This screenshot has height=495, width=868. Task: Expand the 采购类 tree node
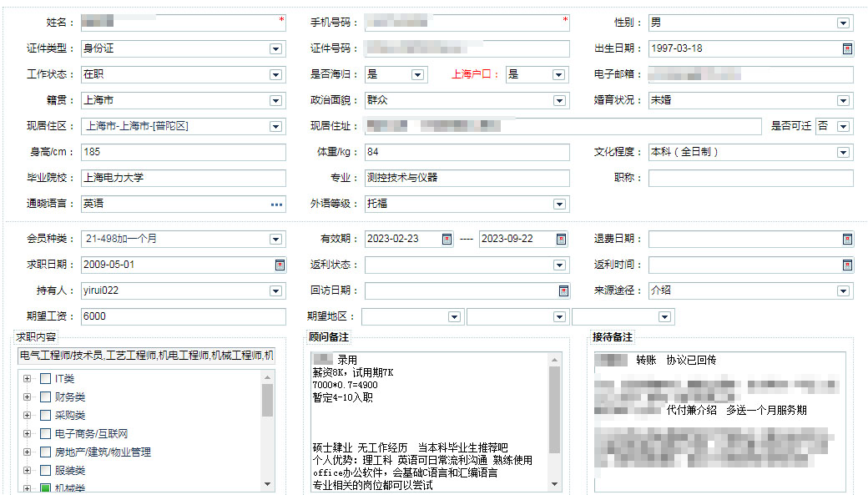(x=27, y=415)
